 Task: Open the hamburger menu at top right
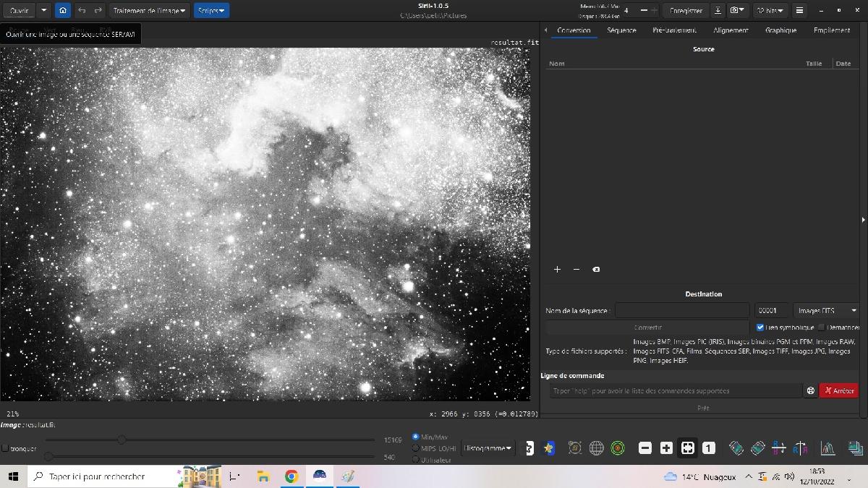click(799, 10)
